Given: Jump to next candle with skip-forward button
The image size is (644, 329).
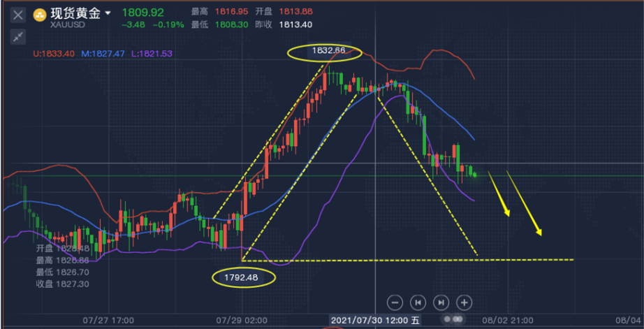Looking at the screenshot, I should [441, 302].
